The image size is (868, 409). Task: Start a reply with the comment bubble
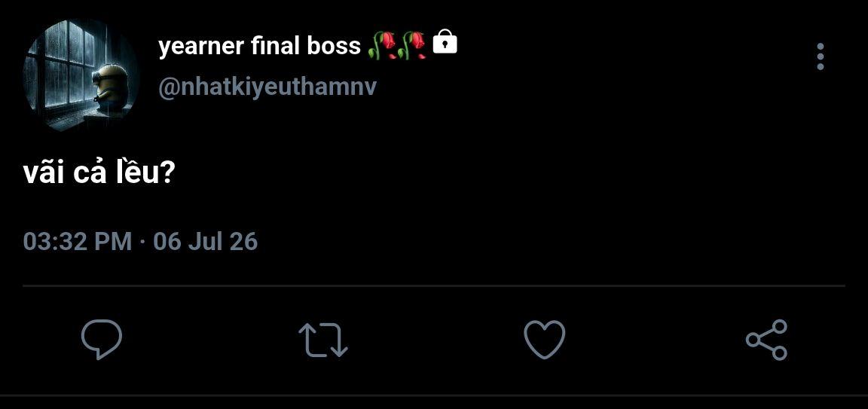(x=102, y=339)
